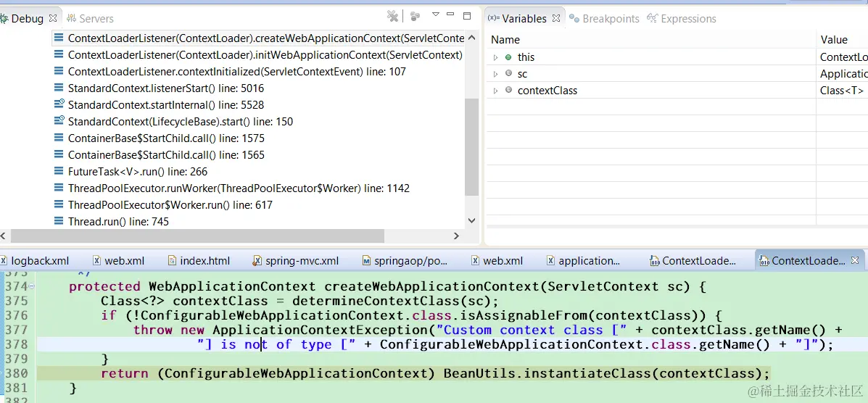Switch to the inactive ContextLoade... editor tab
Screen dimensions: 868x403
tap(693, 261)
